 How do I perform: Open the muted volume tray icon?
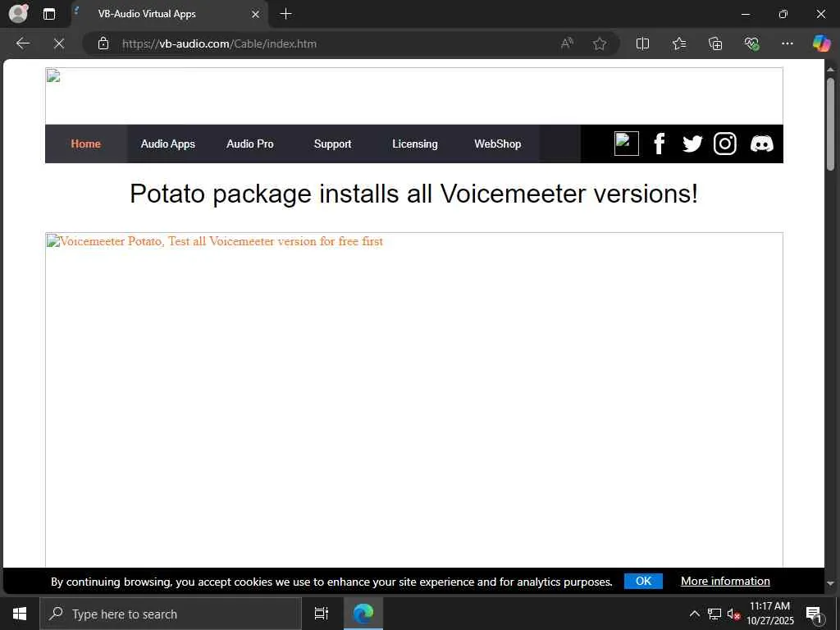click(733, 614)
